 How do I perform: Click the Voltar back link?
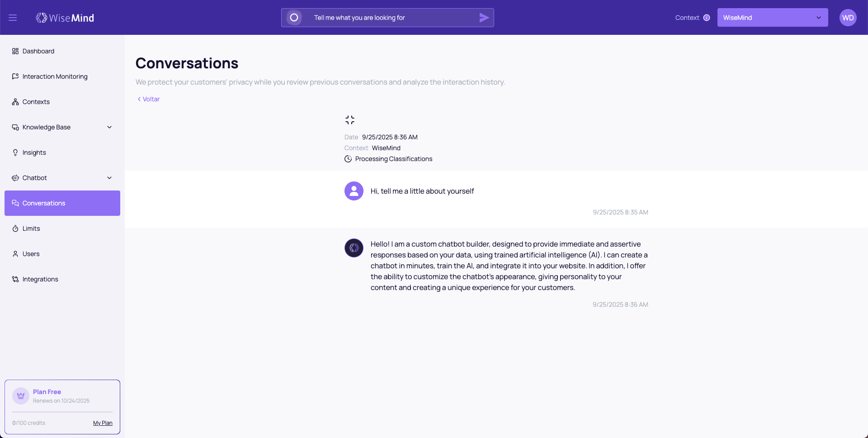coord(149,99)
